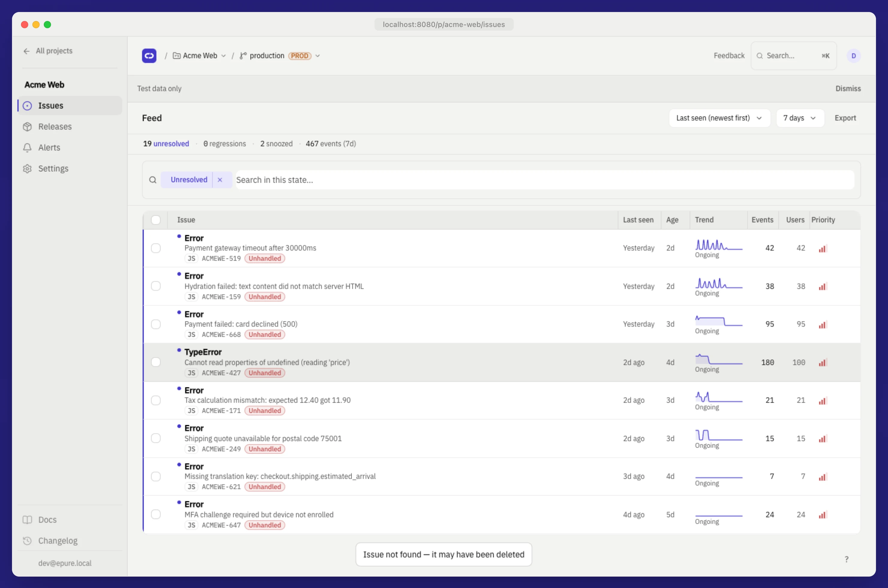
Task: Select checkbox for TypeError price issue
Action: (156, 362)
